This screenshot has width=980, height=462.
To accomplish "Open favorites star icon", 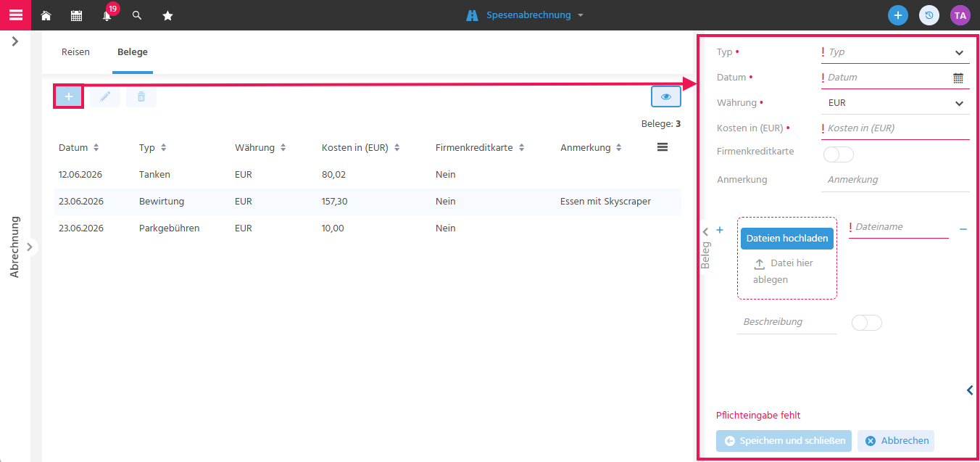I will pos(167,15).
